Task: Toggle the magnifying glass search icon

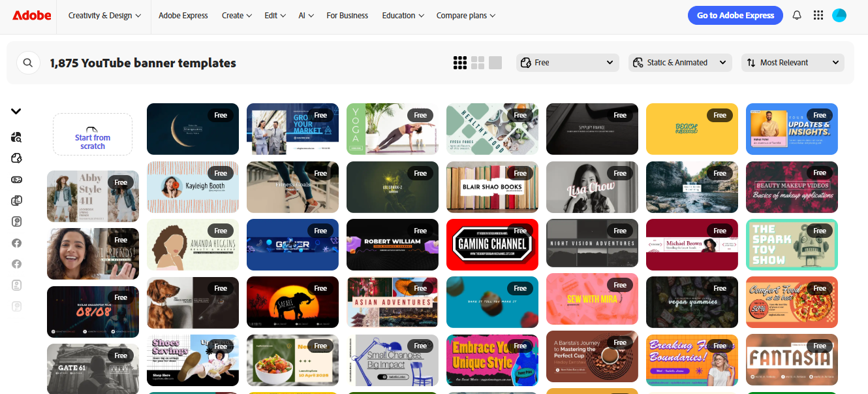Action: click(x=28, y=62)
